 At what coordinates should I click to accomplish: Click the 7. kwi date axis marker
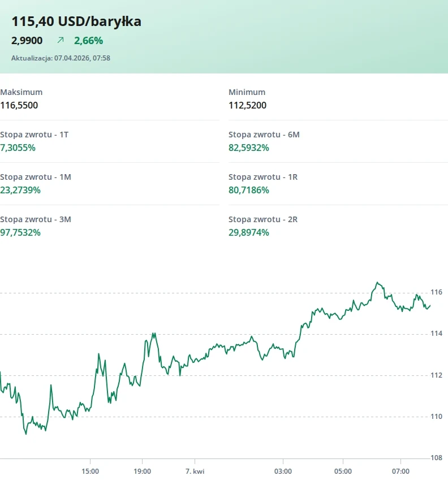click(195, 471)
